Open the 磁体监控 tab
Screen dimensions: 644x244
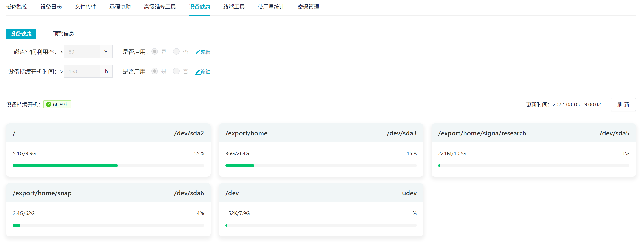(x=17, y=7)
